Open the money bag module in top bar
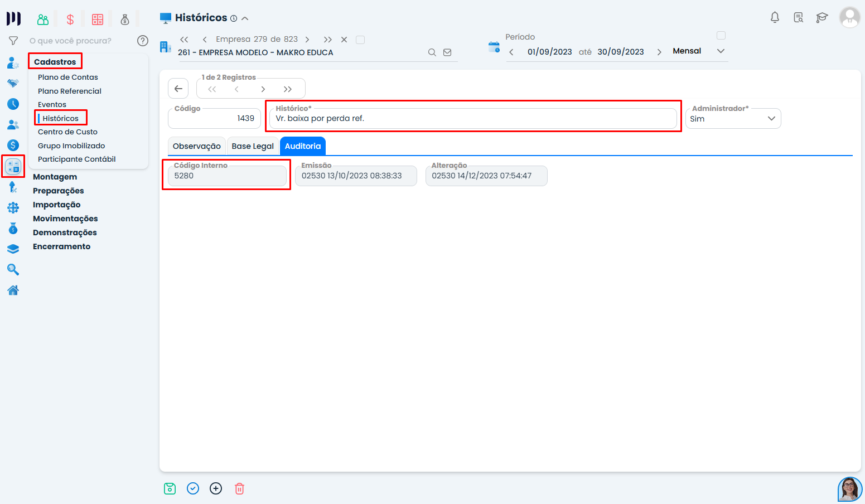This screenshot has width=865, height=504. [125, 20]
